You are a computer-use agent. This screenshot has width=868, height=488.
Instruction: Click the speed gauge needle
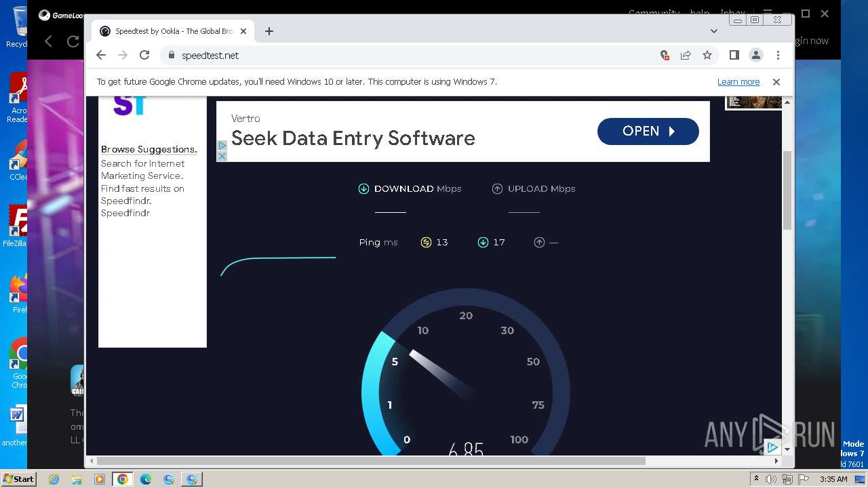coord(442,374)
